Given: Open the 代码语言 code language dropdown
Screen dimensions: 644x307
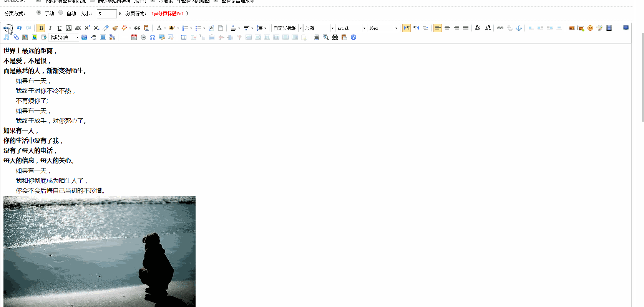Looking at the screenshot, I should pos(64,37).
